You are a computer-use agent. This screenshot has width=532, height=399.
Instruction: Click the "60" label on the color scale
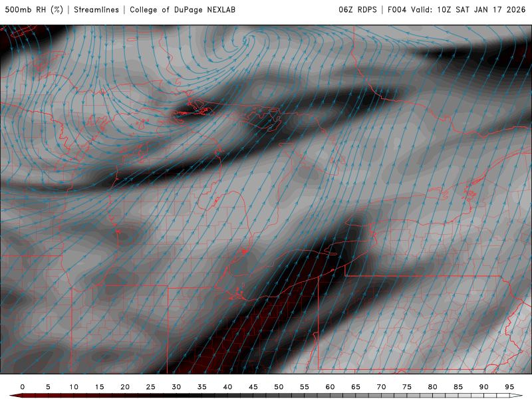point(330,387)
